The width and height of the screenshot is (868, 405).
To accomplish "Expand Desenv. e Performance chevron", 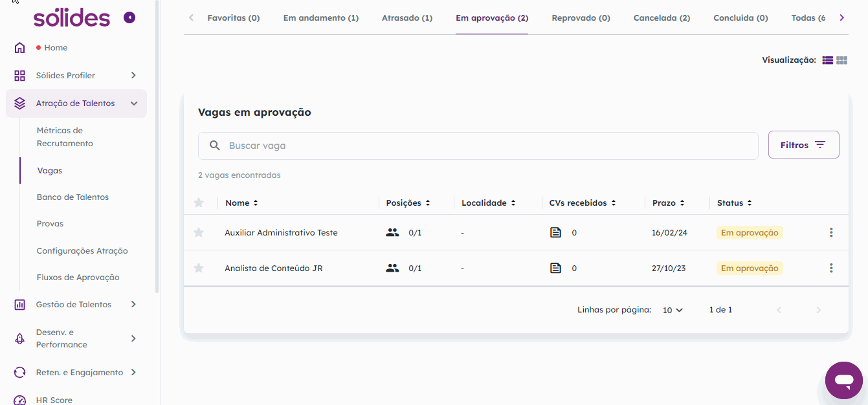I will coord(133,338).
